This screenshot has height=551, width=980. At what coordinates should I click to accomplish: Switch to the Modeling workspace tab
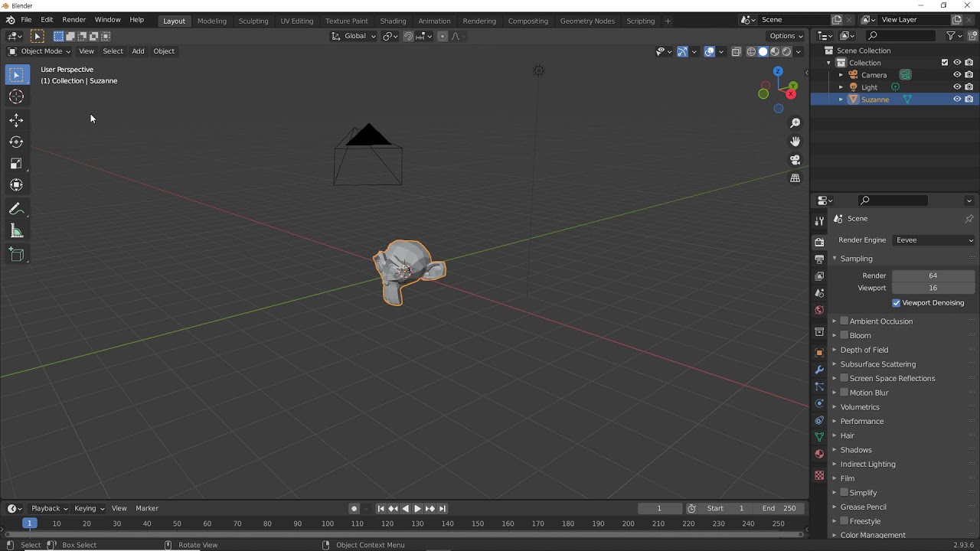[212, 21]
